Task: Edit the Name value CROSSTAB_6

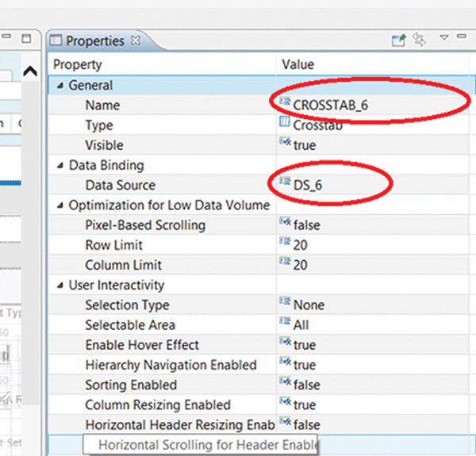Action: click(331, 105)
